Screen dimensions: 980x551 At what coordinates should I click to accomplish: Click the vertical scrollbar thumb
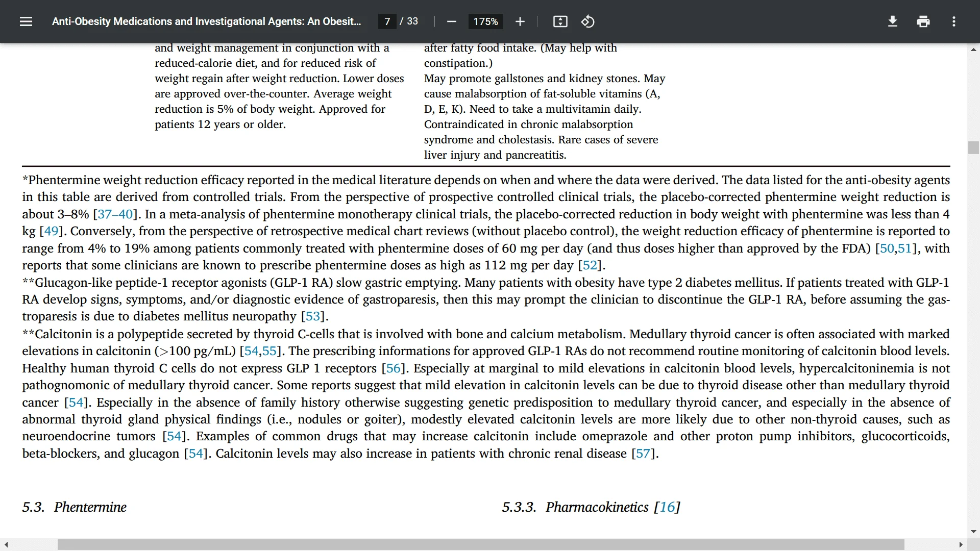[x=973, y=147]
